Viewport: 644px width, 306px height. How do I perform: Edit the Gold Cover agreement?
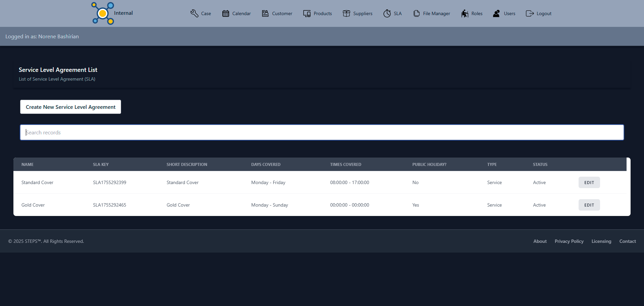click(x=589, y=205)
